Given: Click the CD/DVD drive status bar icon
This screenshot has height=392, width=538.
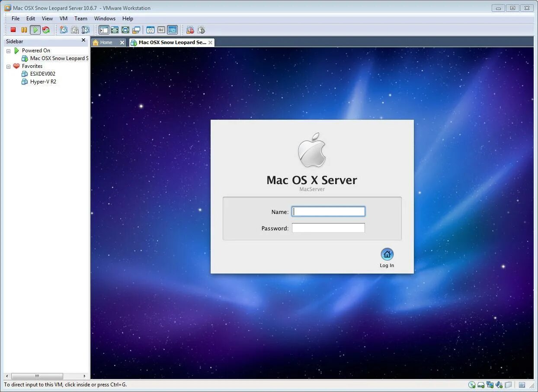Looking at the screenshot, I should pos(472,385).
